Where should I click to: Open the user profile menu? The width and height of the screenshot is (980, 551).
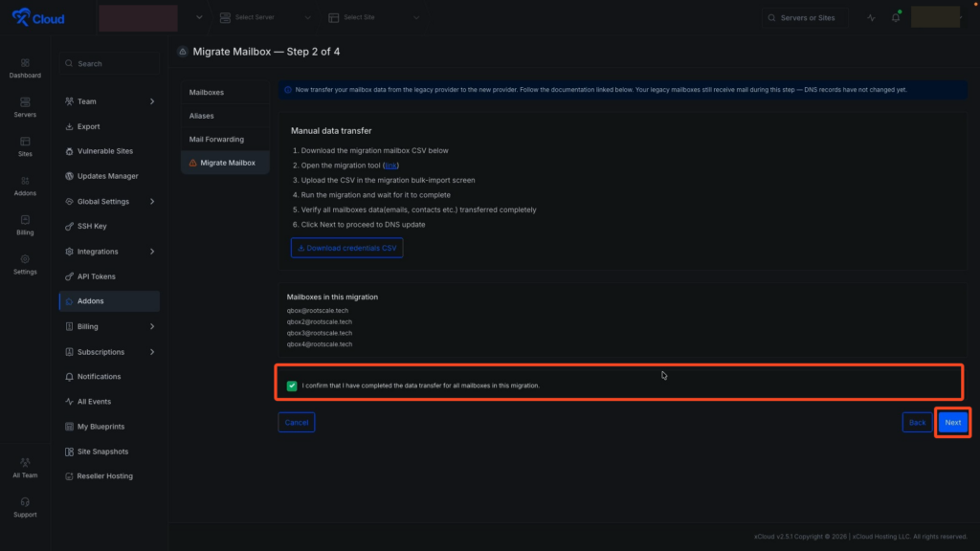(936, 17)
